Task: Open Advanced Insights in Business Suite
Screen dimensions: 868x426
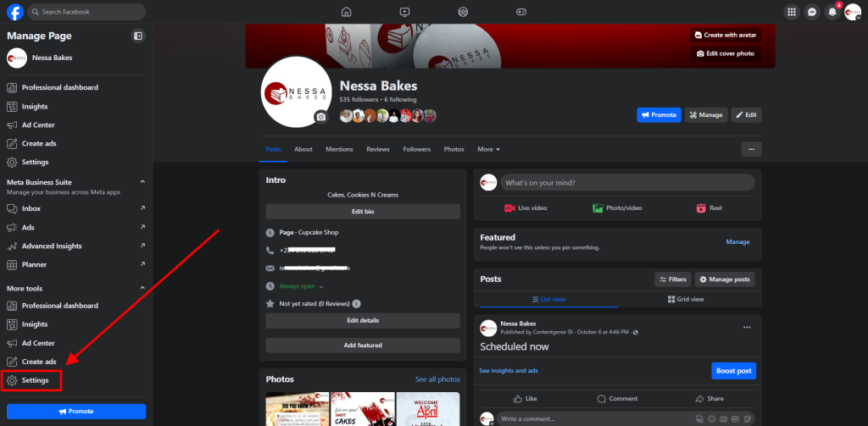Action: [75, 246]
